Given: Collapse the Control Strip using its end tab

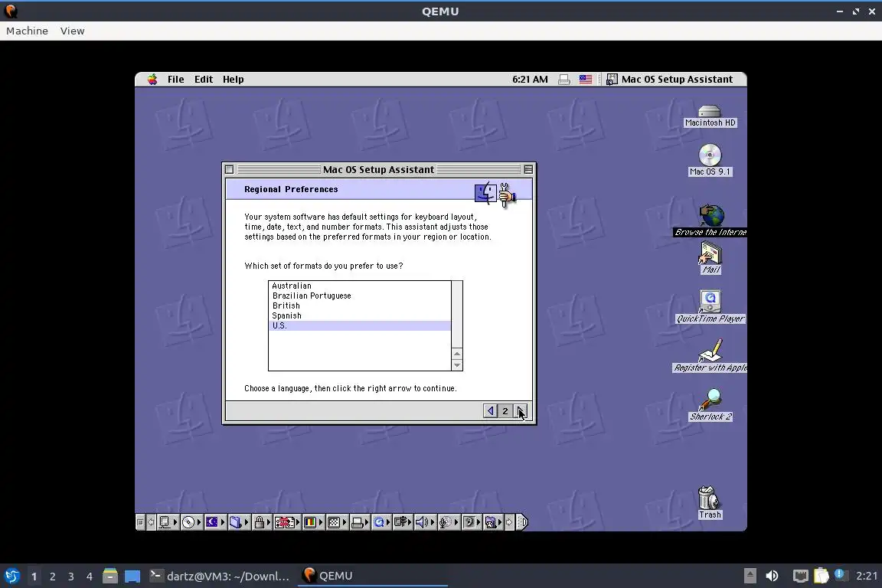Looking at the screenshot, I should point(522,522).
